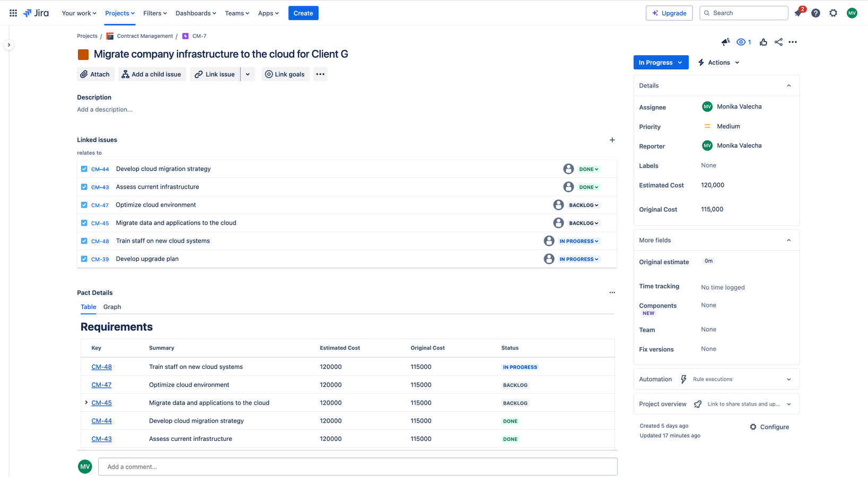Expand the Automation section

(x=788, y=379)
